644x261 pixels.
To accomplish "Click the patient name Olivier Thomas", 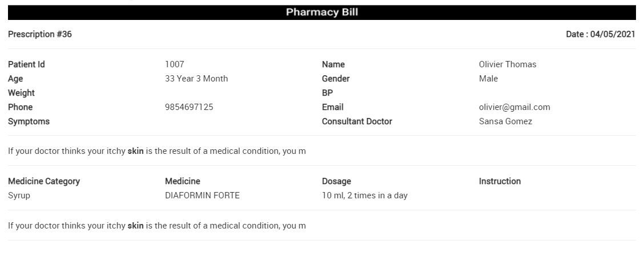I will click(x=508, y=64).
